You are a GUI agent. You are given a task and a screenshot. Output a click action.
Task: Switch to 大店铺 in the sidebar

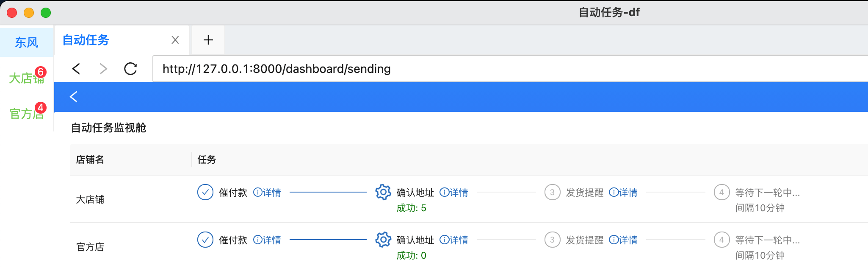[26, 78]
